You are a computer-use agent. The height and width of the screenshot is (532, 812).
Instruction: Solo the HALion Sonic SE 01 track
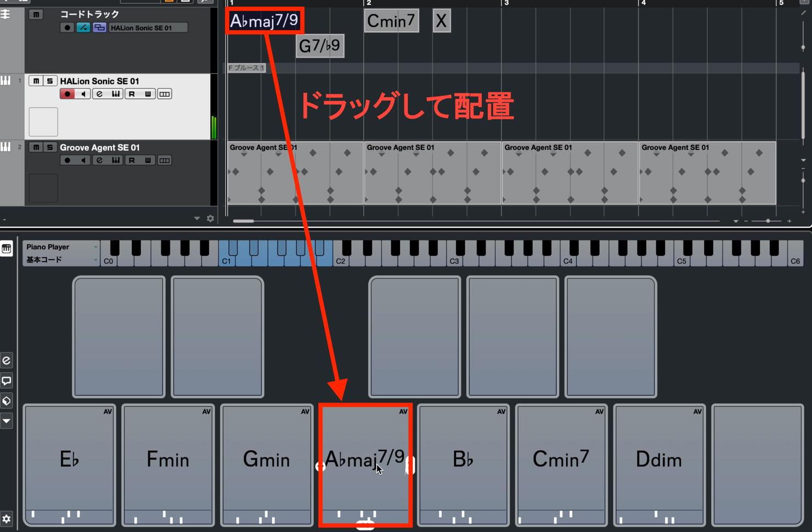click(50, 81)
